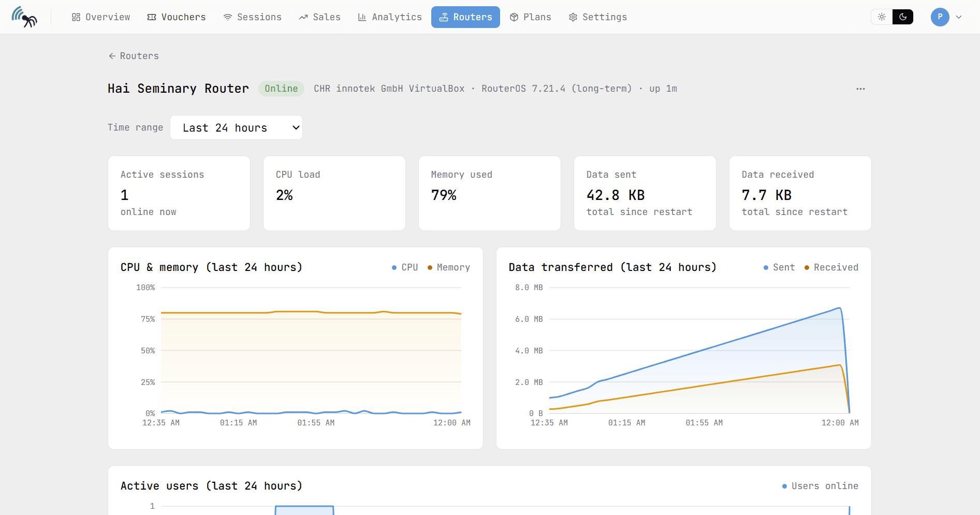
Task: Go to the Analytics tab
Action: coord(390,17)
